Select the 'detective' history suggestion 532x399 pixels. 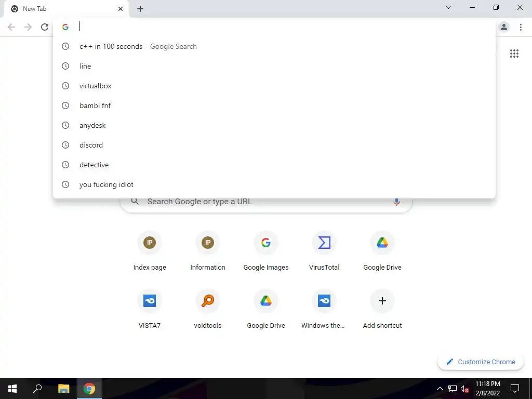pyautogui.click(x=274, y=165)
